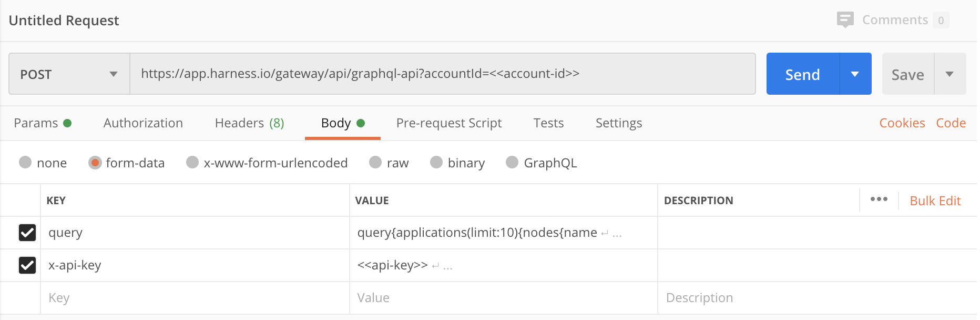Click the comments count badge showing 0
The image size is (980, 320).
(x=941, y=21)
